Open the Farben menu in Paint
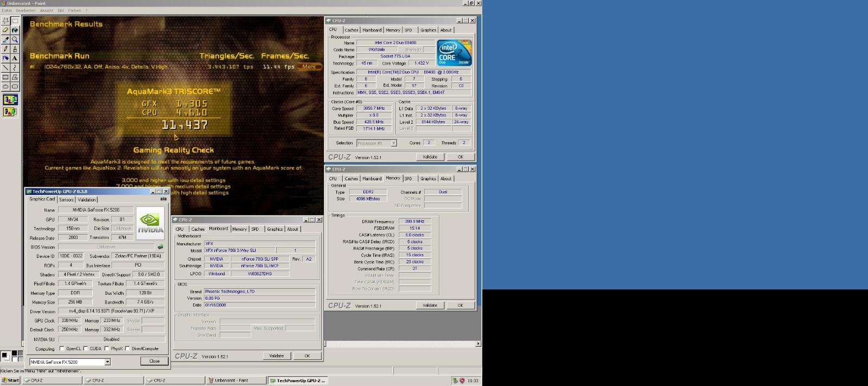 pyautogui.click(x=74, y=10)
